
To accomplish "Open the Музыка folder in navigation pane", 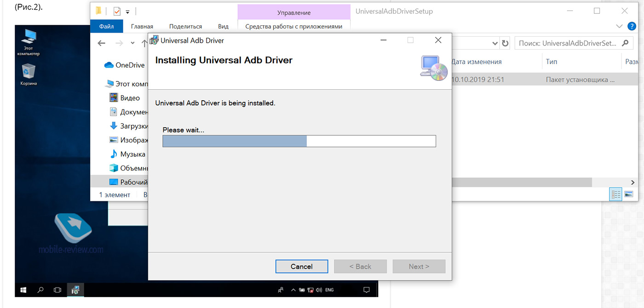I will click(127, 154).
